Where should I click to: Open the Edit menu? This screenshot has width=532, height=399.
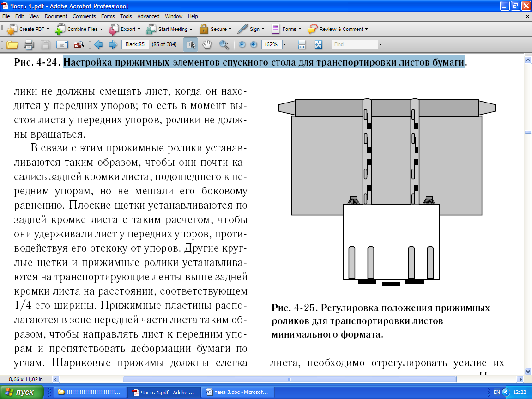[x=20, y=16]
